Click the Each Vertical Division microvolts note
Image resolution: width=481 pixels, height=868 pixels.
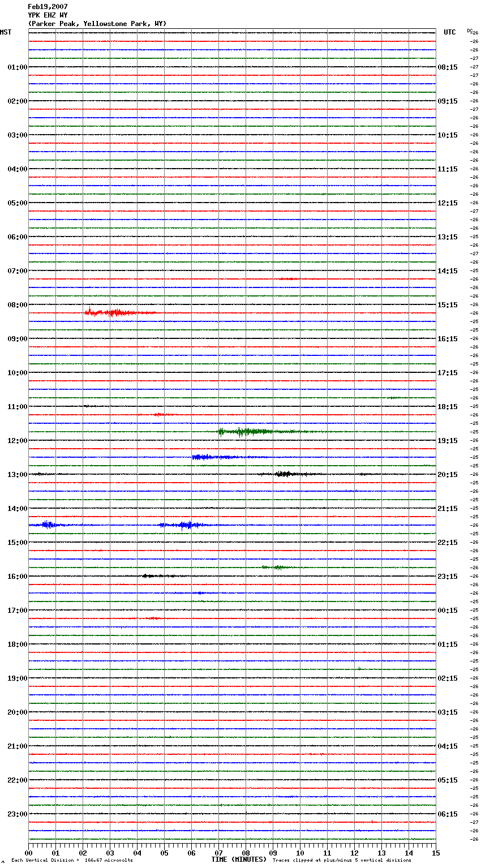(72, 861)
